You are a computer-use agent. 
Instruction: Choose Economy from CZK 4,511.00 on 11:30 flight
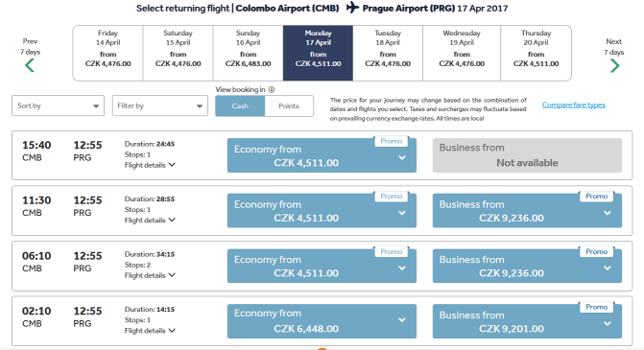click(x=322, y=211)
